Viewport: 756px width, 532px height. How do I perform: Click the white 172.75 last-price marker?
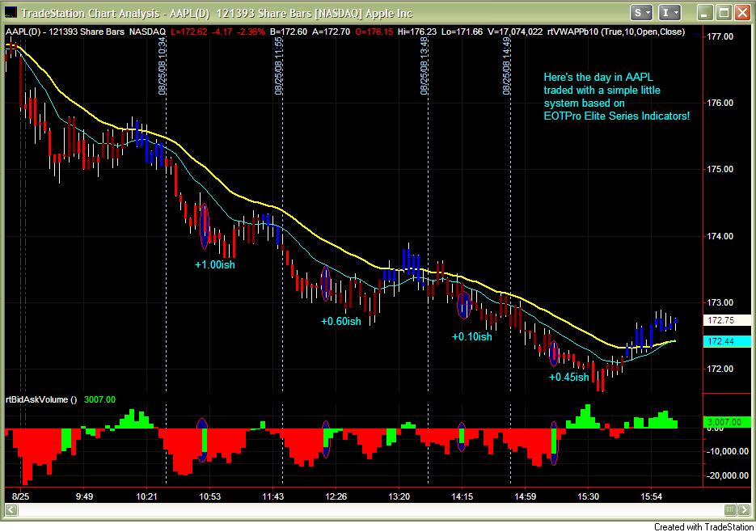click(x=727, y=320)
